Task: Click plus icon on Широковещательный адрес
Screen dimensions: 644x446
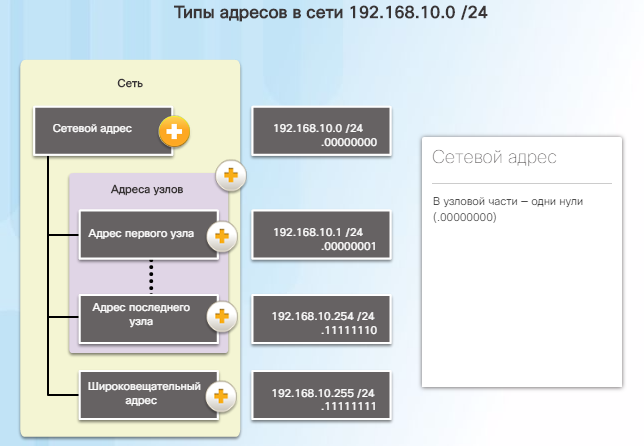Action: (221, 396)
